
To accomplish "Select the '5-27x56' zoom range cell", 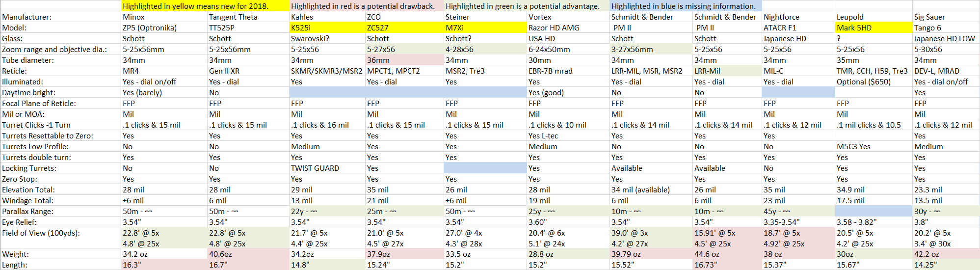I will tap(404, 49).
